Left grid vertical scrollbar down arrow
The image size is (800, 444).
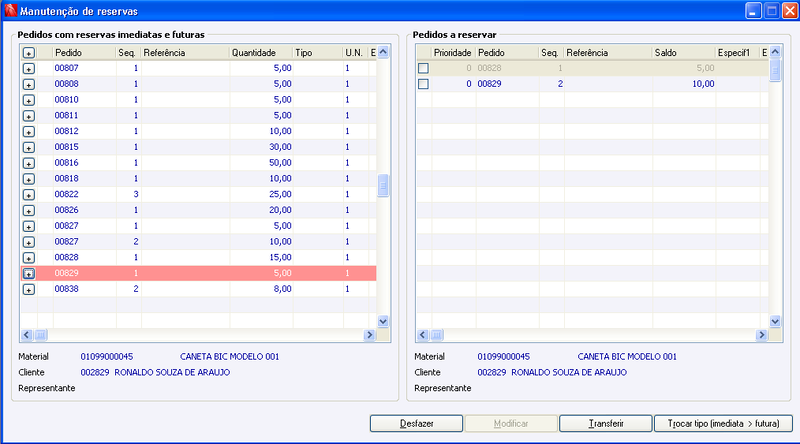click(x=383, y=321)
